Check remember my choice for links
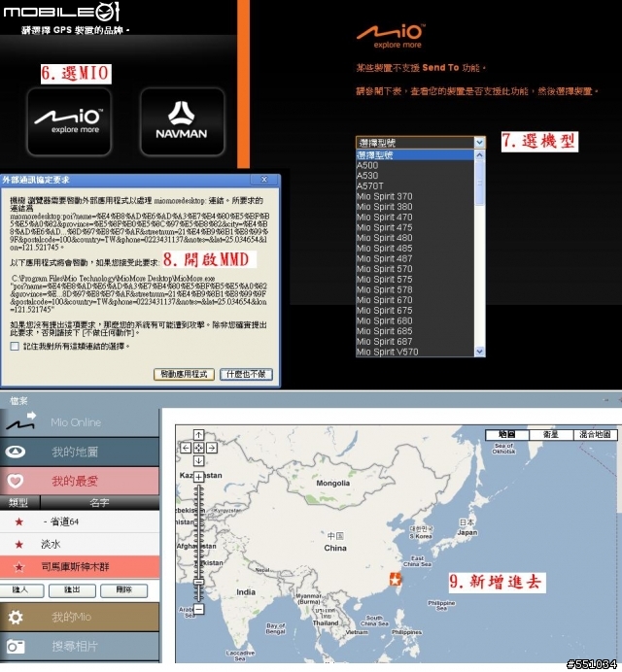 click(x=15, y=346)
